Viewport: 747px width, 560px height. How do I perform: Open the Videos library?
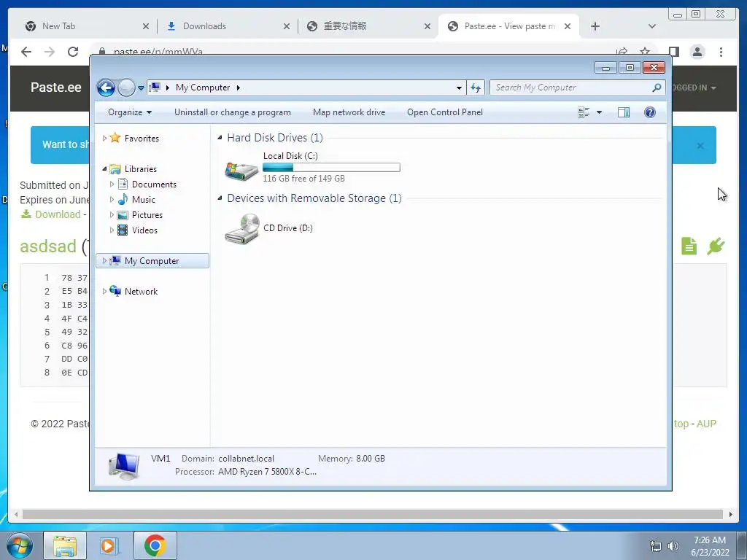[144, 230]
